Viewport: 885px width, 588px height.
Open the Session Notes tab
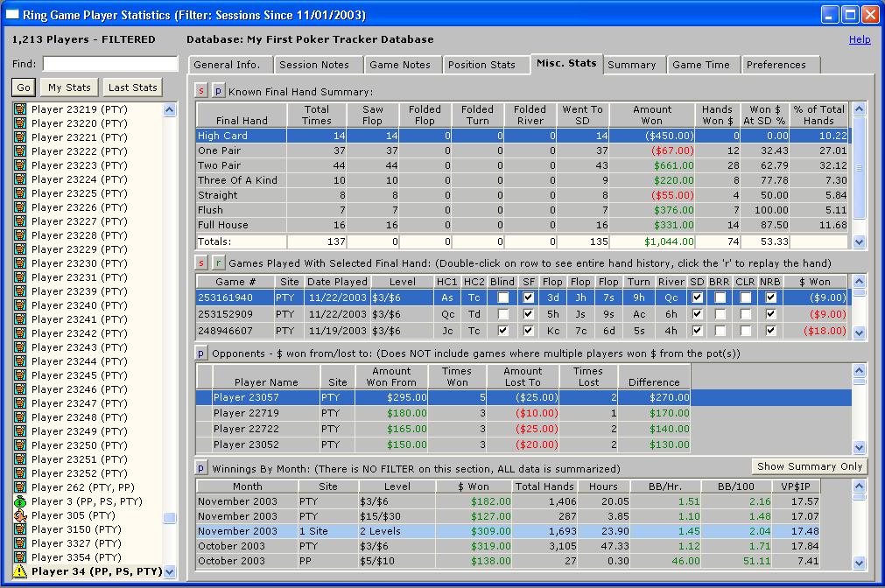click(313, 65)
